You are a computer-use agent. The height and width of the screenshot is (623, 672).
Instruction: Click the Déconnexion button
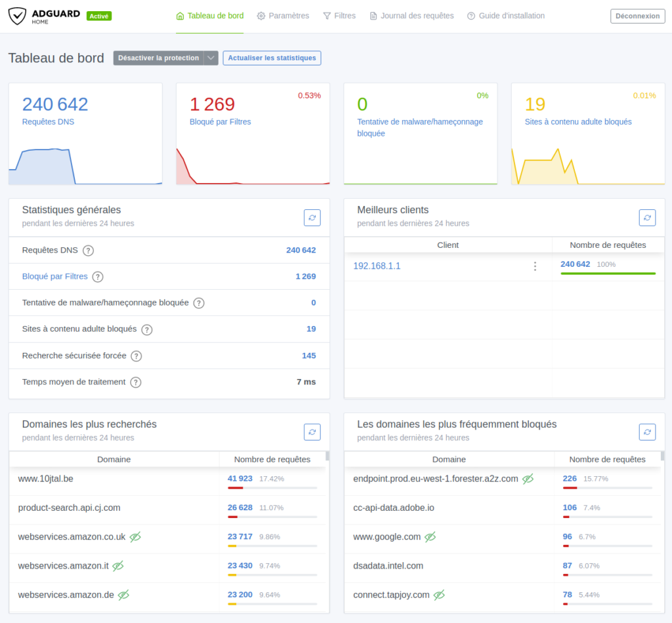[x=637, y=16]
